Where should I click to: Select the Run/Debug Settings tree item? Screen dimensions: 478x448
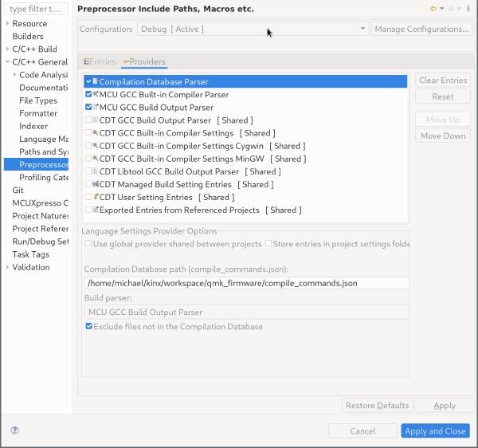(x=40, y=242)
